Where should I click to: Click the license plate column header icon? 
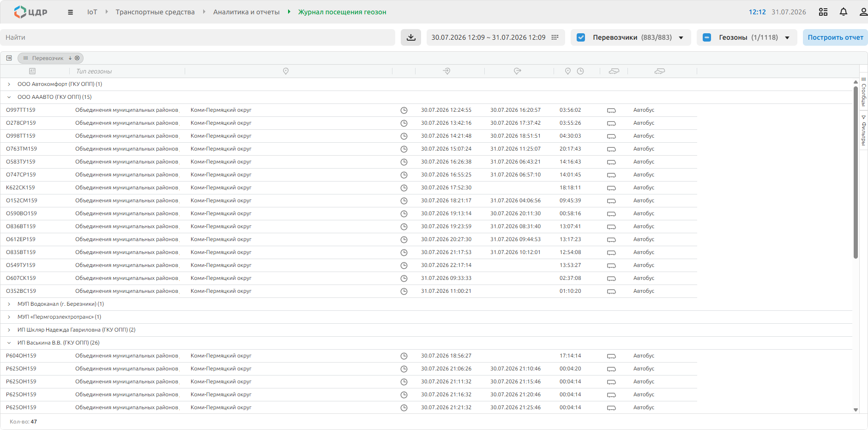32,71
